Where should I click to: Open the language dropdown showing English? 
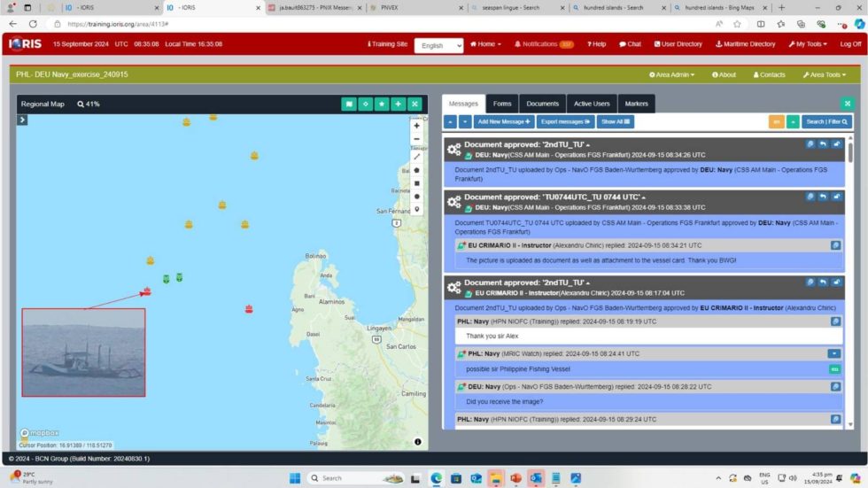(x=438, y=45)
